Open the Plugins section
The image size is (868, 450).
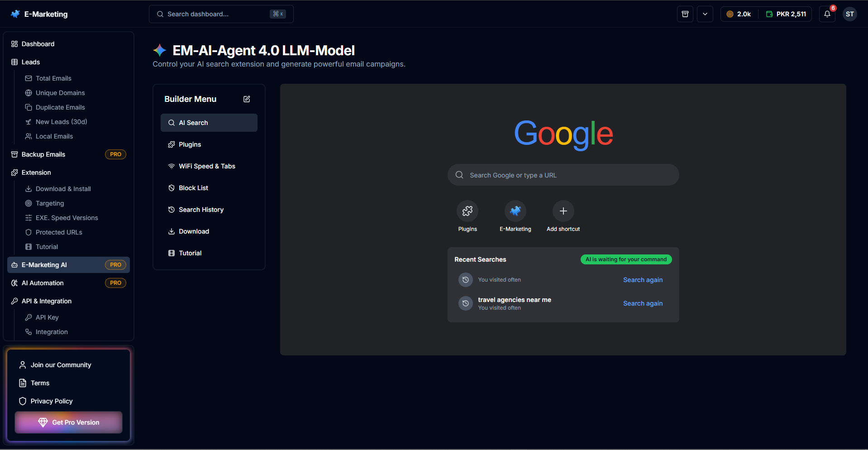[x=190, y=144]
